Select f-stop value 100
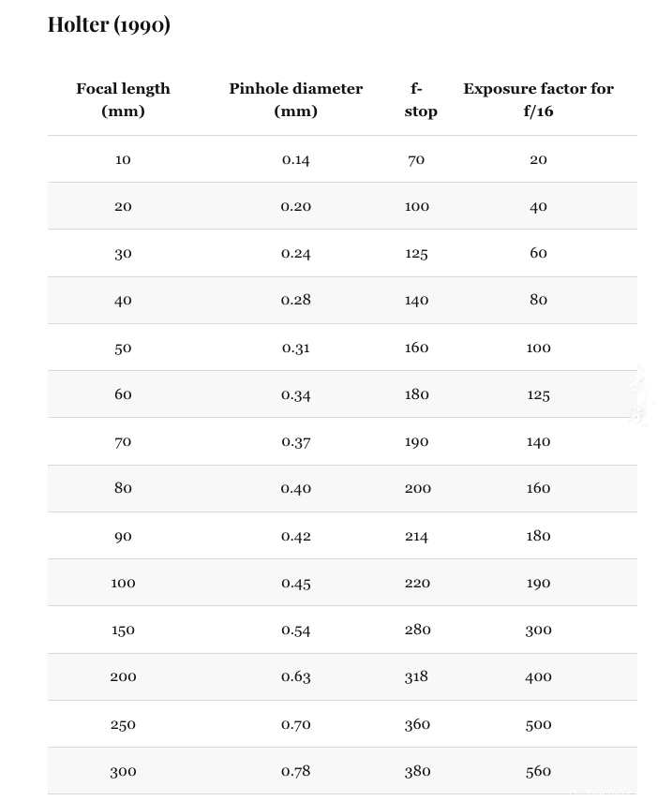The height and width of the screenshot is (801, 672). [x=417, y=206]
